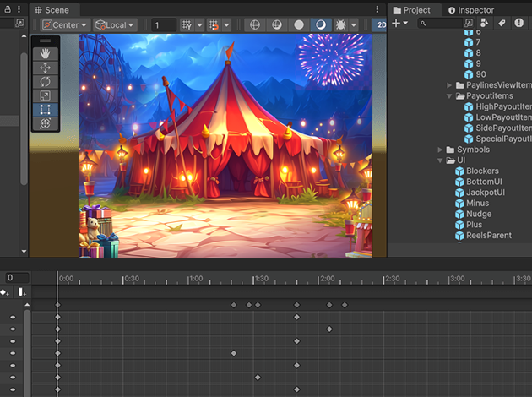Open the gizmos dropdown arrow

coord(354,24)
